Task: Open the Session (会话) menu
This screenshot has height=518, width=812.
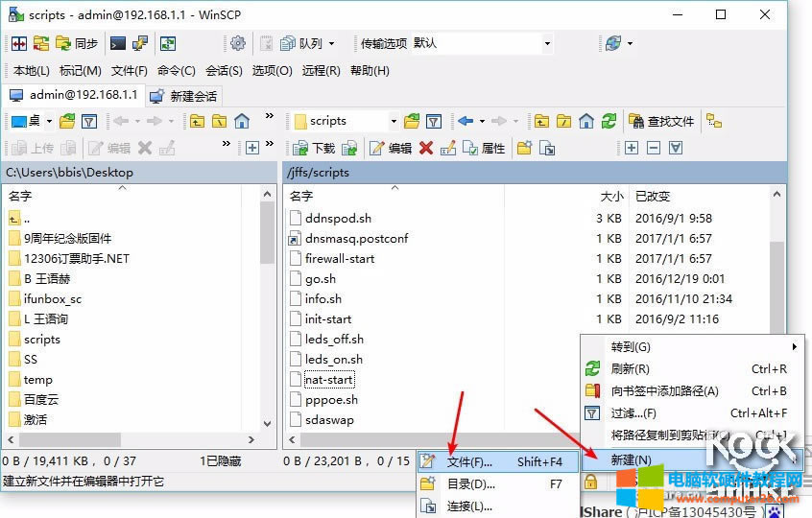Action: point(224,70)
